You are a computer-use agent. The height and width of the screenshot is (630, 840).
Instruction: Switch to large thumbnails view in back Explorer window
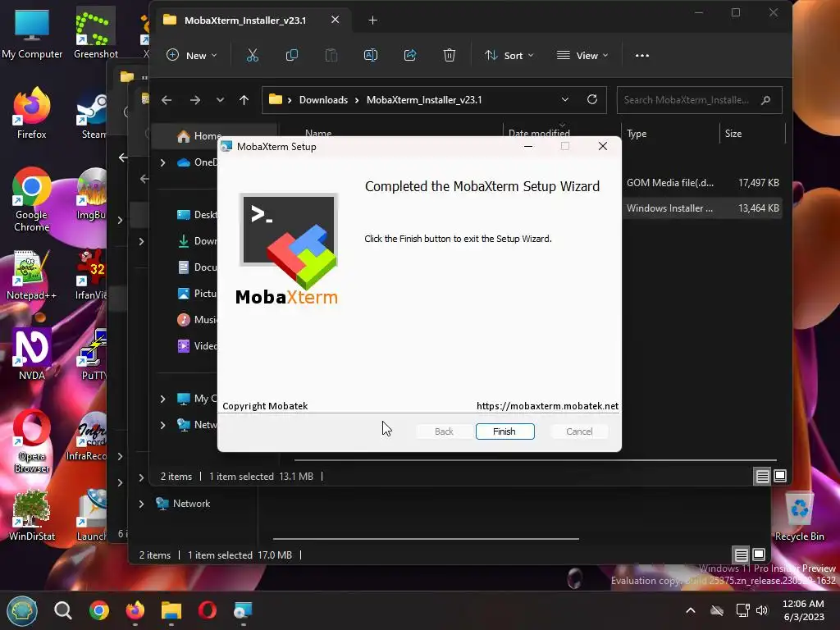pyautogui.click(x=759, y=555)
